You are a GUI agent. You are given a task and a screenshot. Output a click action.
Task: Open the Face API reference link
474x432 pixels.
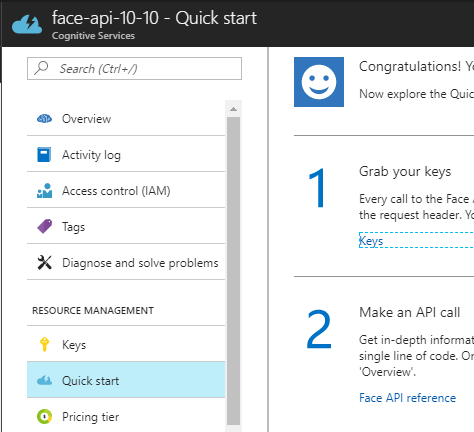click(407, 398)
